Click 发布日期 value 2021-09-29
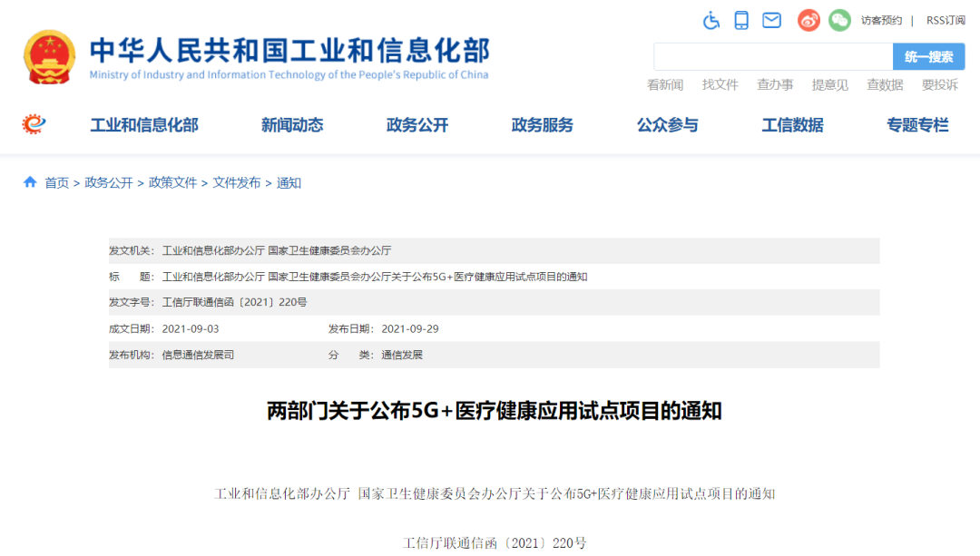980x556 pixels. (x=410, y=328)
